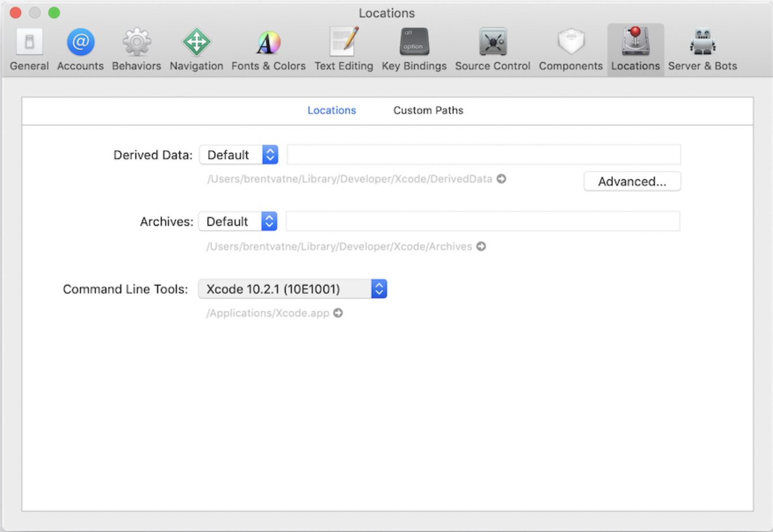The width and height of the screenshot is (773, 532).
Task: Open the Components preferences pane
Action: [571, 50]
